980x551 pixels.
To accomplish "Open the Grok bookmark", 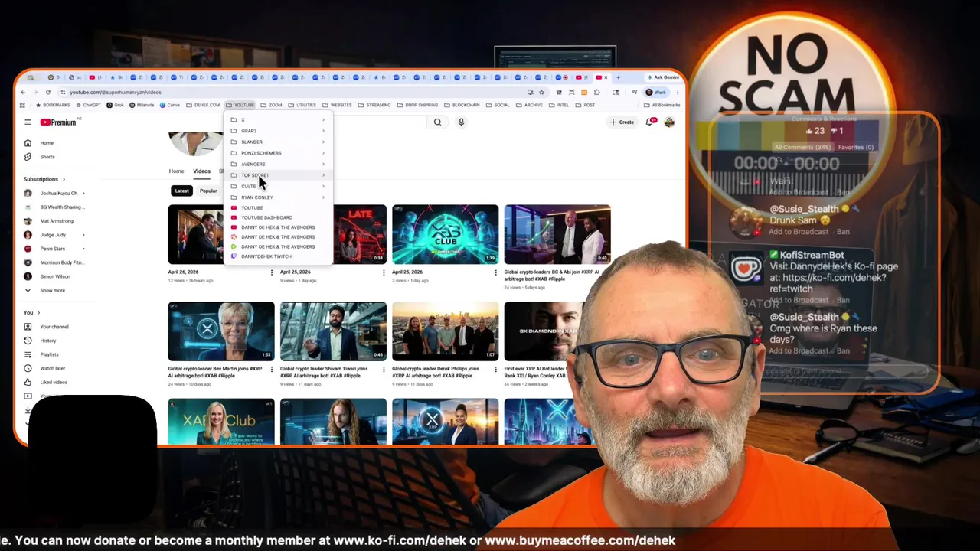I will click(116, 105).
